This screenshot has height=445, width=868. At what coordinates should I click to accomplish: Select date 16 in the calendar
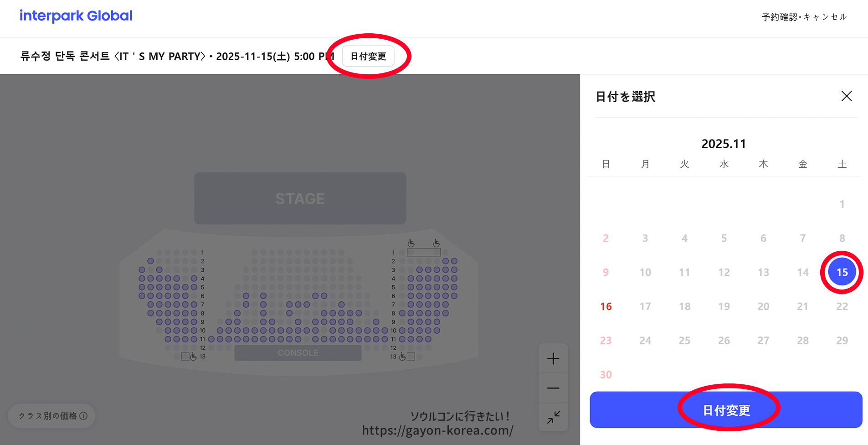[x=606, y=306]
